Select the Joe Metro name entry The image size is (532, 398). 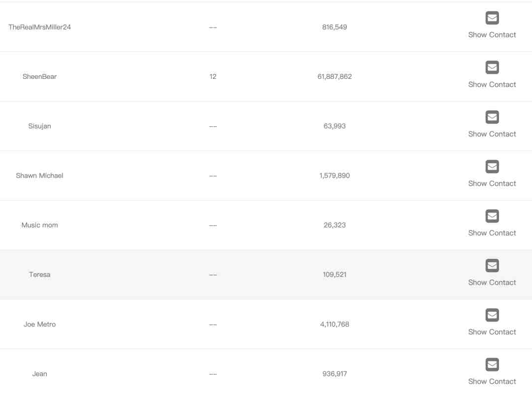(x=40, y=325)
